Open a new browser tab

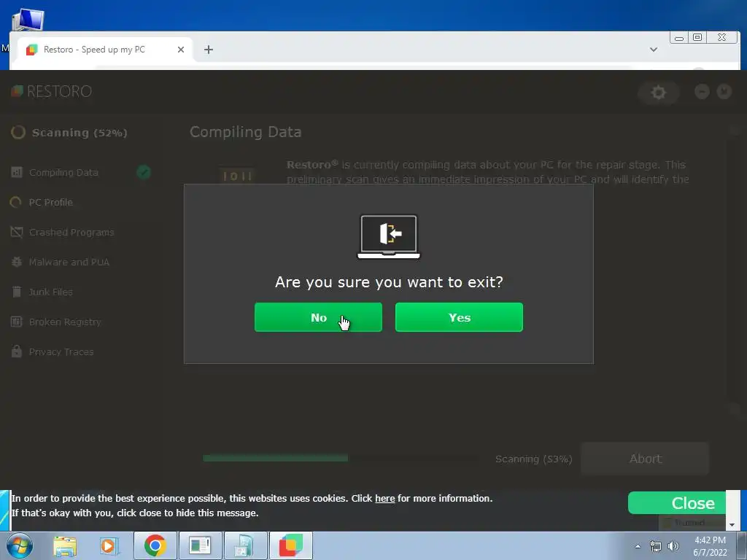point(208,50)
